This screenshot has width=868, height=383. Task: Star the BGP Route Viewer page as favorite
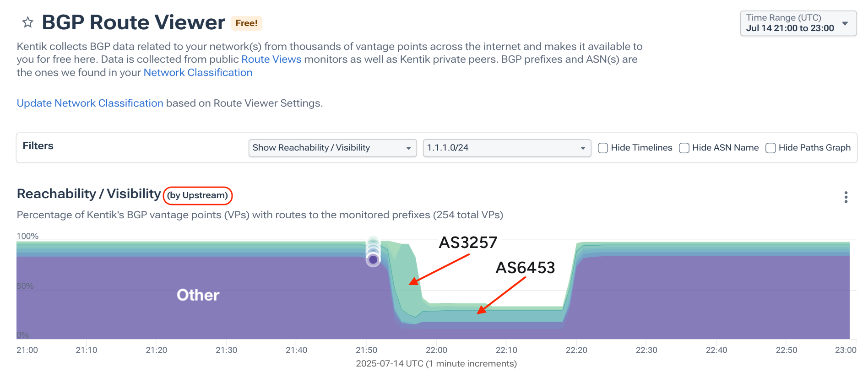click(28, 22)
